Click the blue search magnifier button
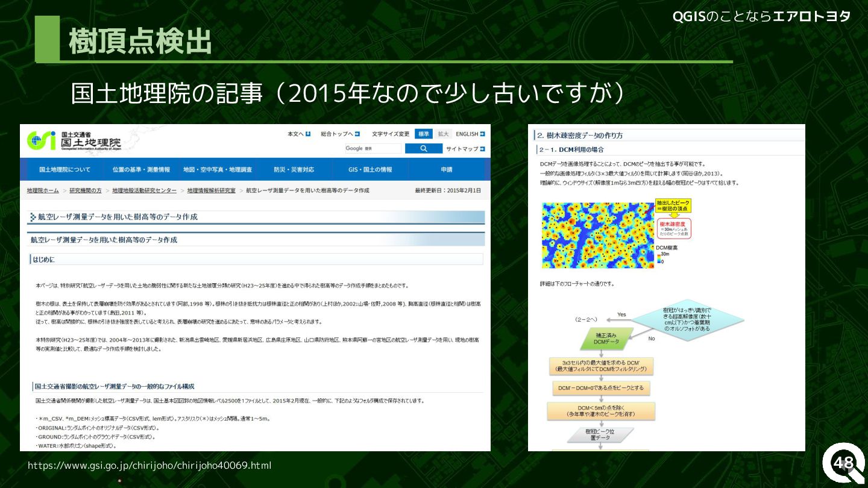Image resolution: width=868 pixels, height=488 pixels. tap(423, 148)
